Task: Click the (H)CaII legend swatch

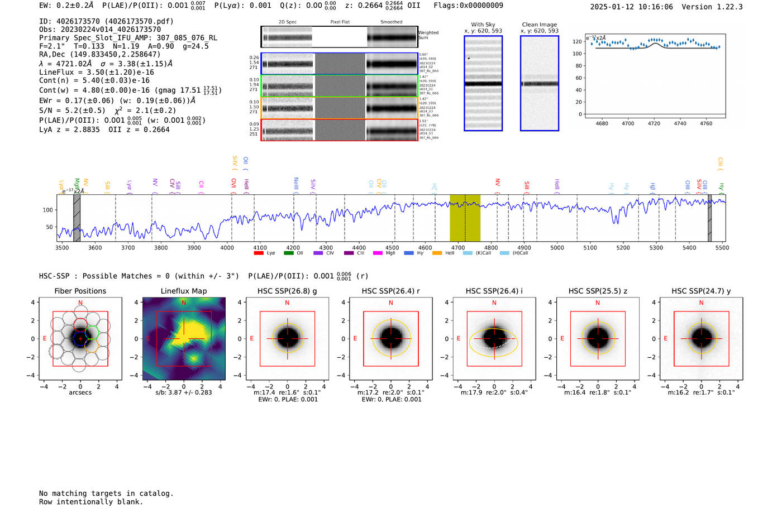Action: (x=504, y=253)
